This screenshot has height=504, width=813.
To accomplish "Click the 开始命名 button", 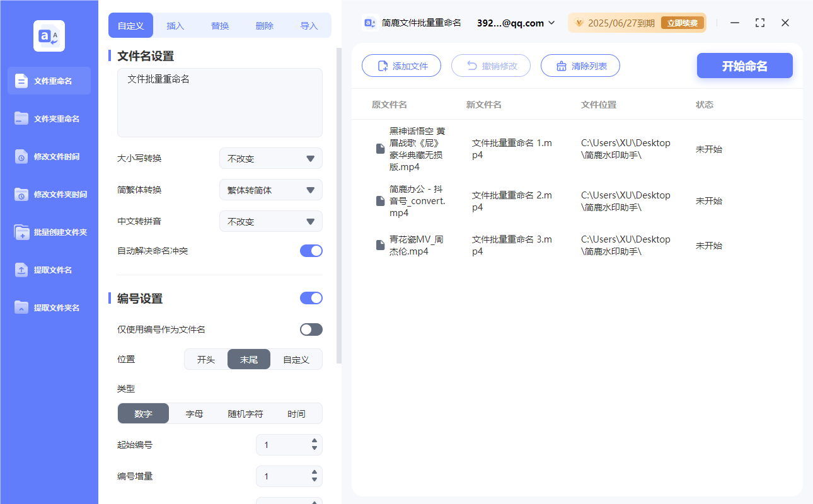I will pos(744,65).
